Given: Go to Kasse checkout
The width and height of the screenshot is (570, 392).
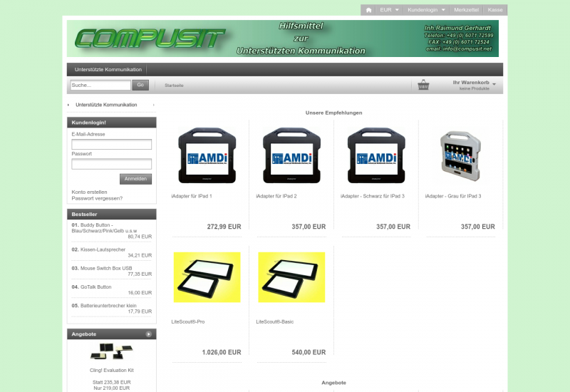Looking at the screenshot, I should tap(495, 10).
